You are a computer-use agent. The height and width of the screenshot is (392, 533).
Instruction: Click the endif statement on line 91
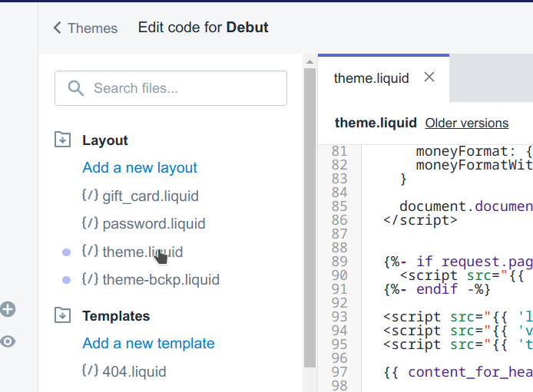pyautogui.click(x=437, y=289)
